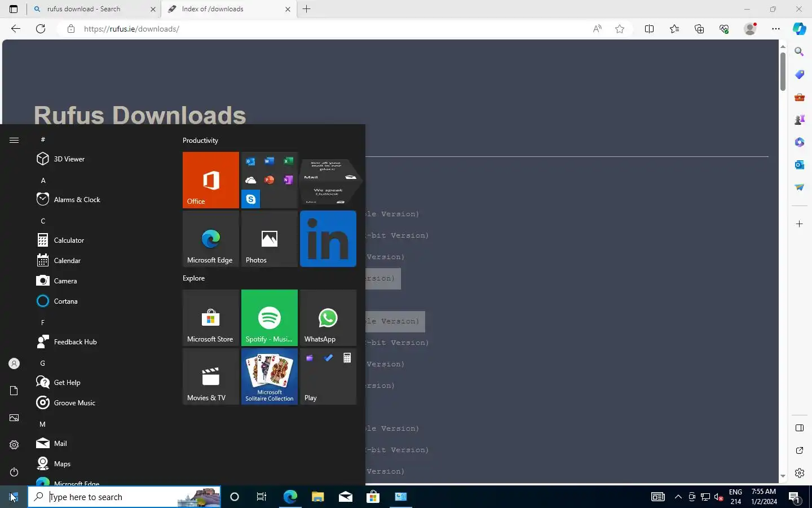Click the small Excel icon tile

tap(288, 161)
